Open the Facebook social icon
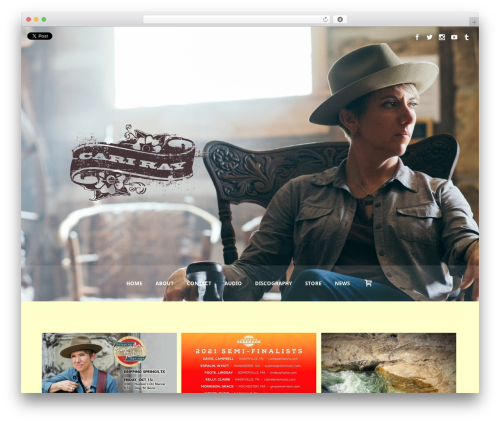The image size is (500, 423). coord(417,37)
